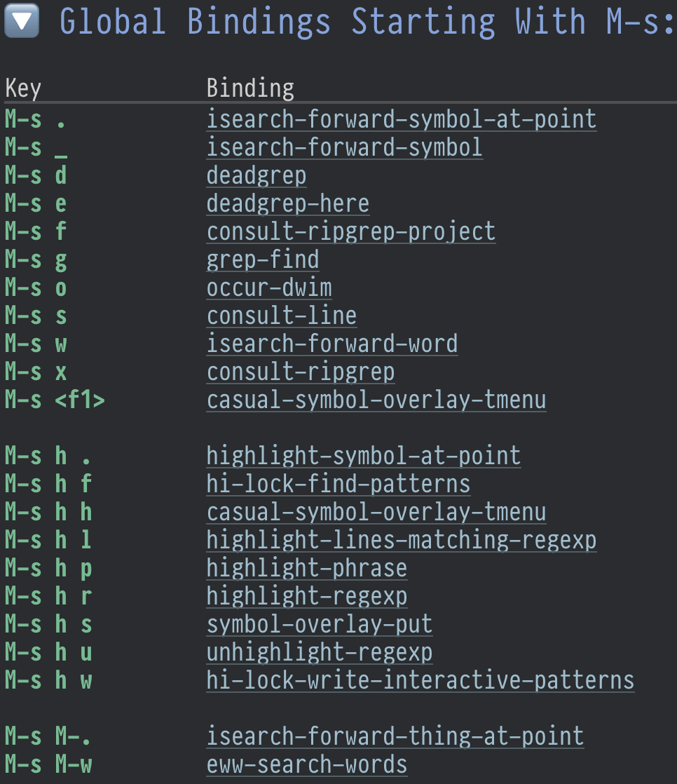Collapse the Global Bindings section triangle
The width and height of the screenshot is (677, 784).
point(22,21)
